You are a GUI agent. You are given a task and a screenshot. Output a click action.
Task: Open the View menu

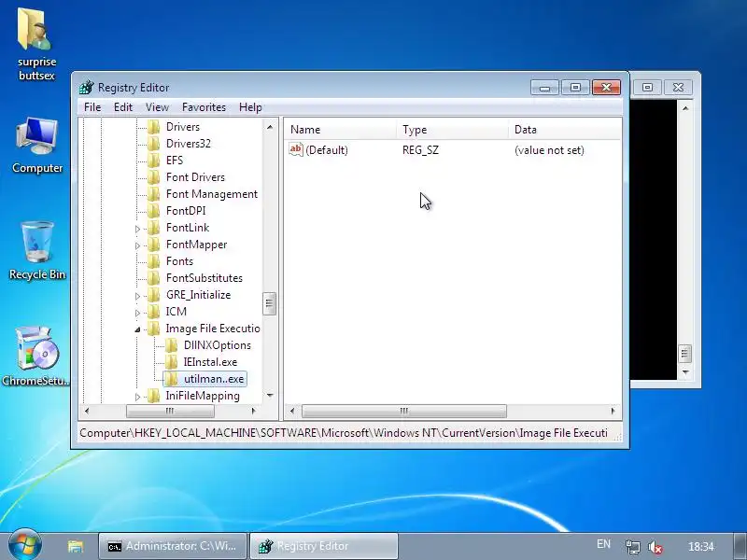[157, 107]
